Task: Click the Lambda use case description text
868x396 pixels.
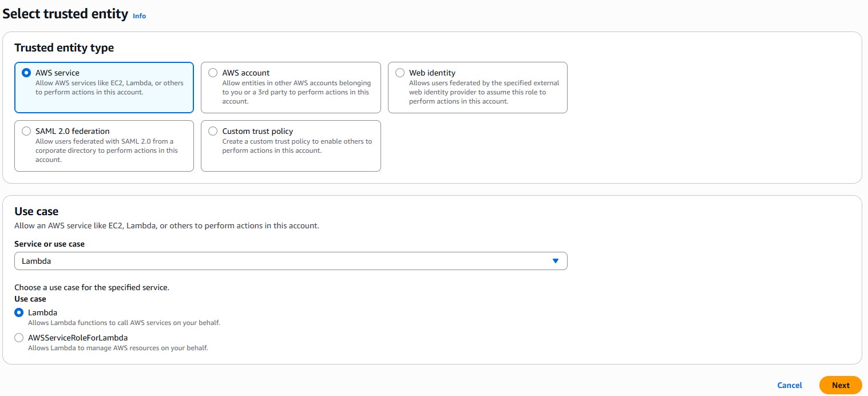Action: (124, 323)
